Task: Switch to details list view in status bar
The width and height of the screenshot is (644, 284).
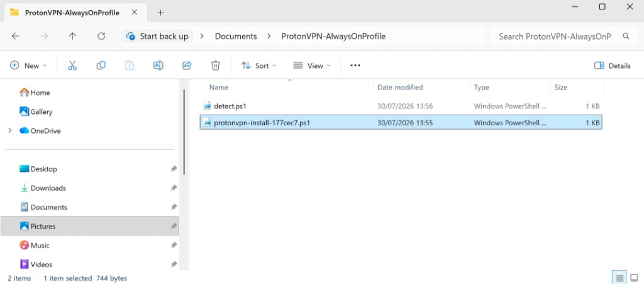Action: [x=619, y=278]
